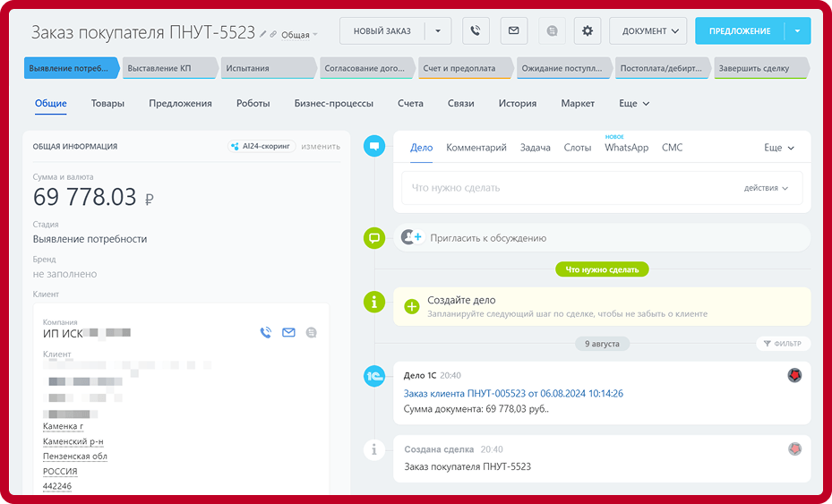Click user avatar in Создана сделка card
The height and width of the screenshot is (504, 832).
click(x=794, y=449)
